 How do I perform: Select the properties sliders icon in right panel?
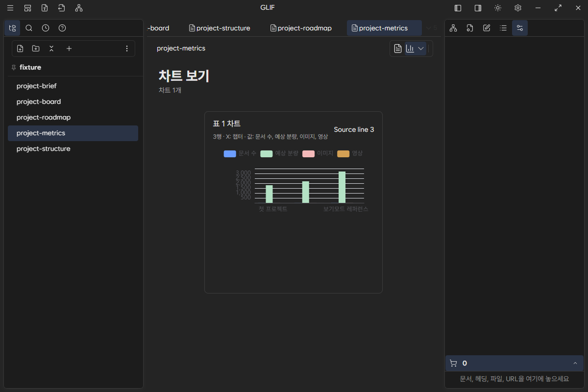[x=520, y=28]
